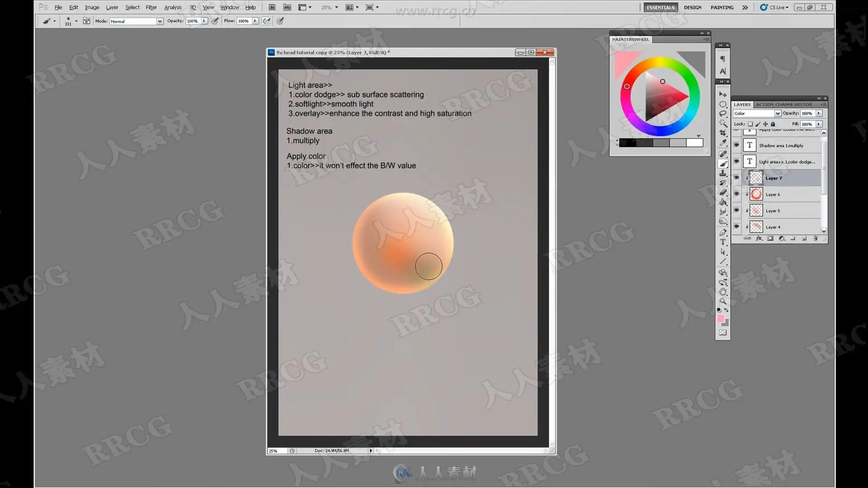Choose the Lasso tool
868x488 pixels.
[723, 114]
